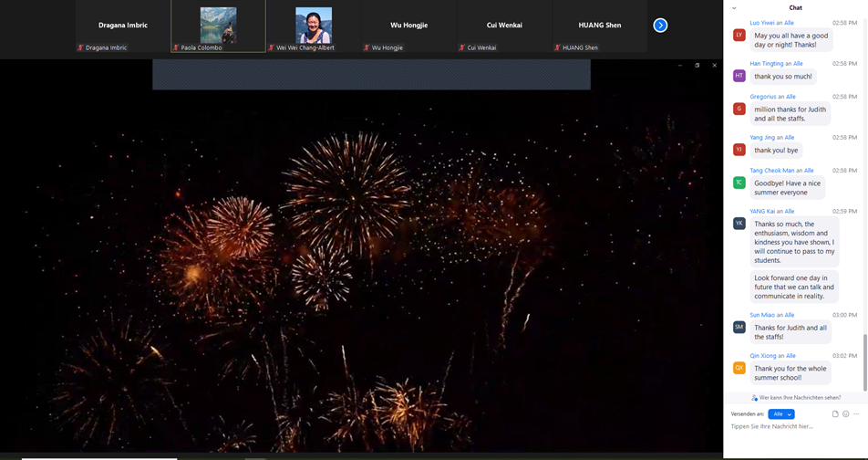The height and width of the screenshot is (460, 868).
Task: Select the HUANG Shen participant tile
Action: tap(599, 26)
